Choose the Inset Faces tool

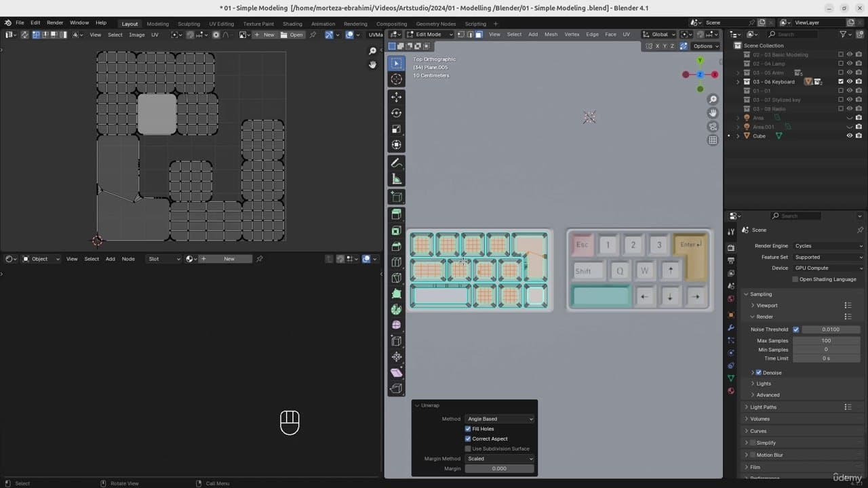(397, 230)
